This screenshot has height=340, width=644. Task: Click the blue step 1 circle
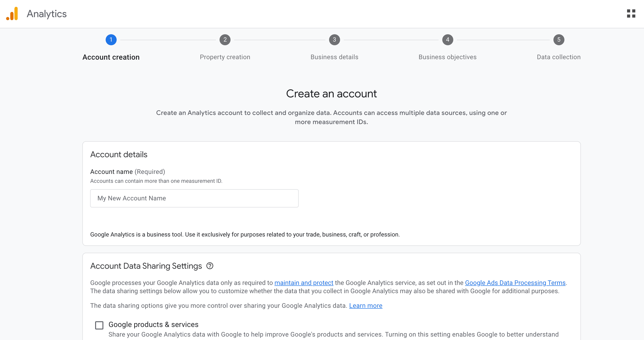111,40
